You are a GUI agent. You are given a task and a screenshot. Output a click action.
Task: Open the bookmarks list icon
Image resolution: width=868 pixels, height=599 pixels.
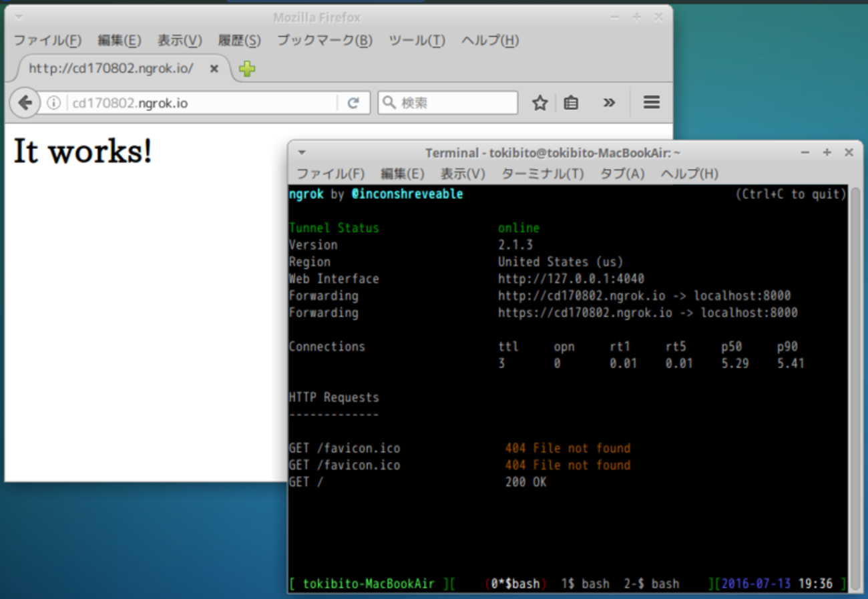click(x=571, y=103)
